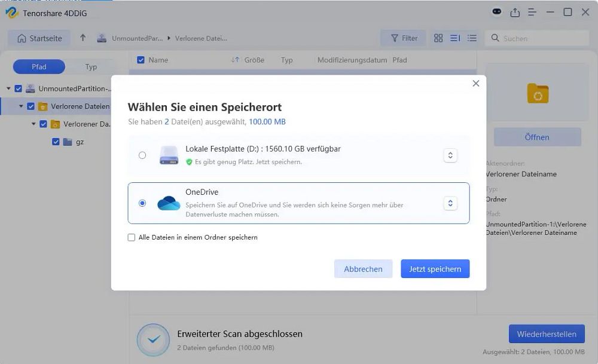Switch to plain list view
Image resolution: width=598 pixels, height=364 pixels.
coord(472,38)
